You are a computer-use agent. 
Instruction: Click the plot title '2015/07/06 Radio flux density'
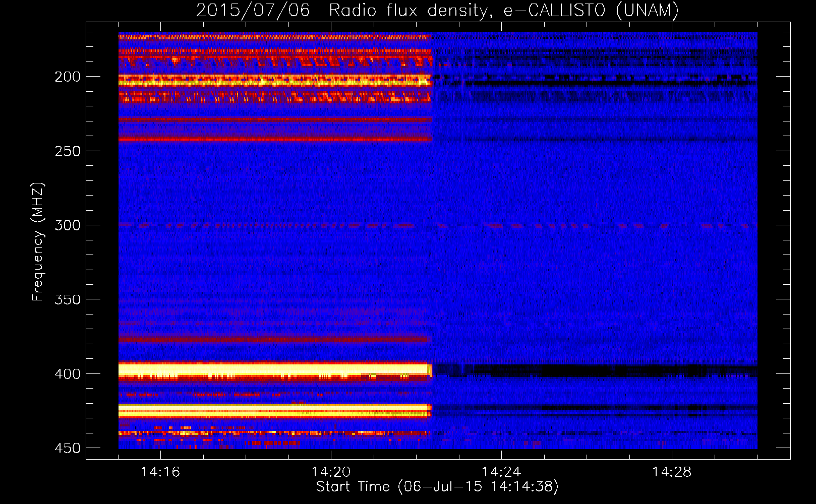click(437, 10)
